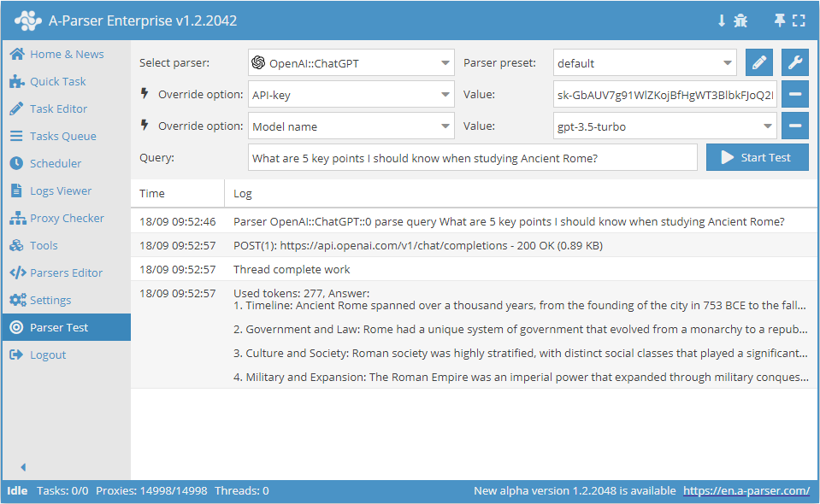Click inside the Query input field
The image size is (820, 504).
pyautogui.click(x=470, y=157)
